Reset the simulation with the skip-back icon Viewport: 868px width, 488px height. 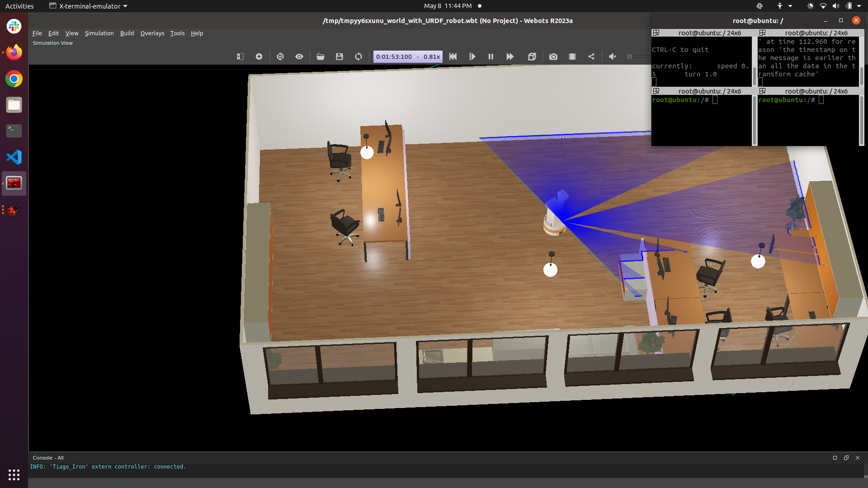click(453, 56)
